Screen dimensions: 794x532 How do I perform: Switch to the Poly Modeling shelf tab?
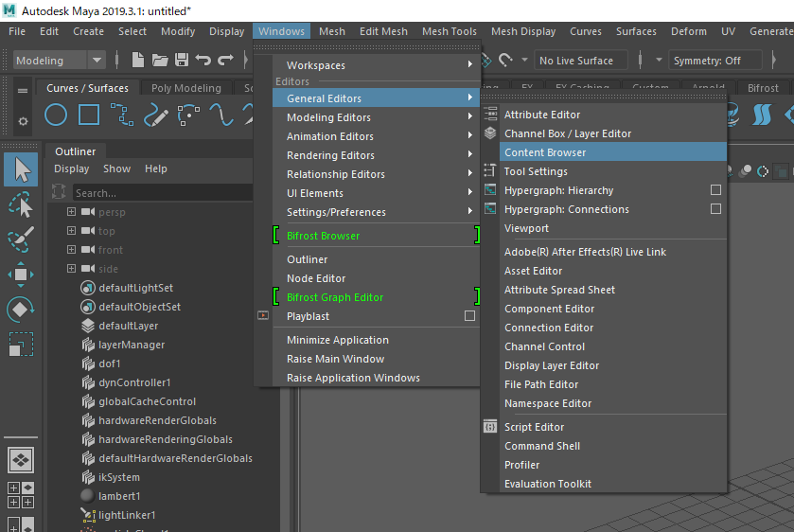coord(185,88)
